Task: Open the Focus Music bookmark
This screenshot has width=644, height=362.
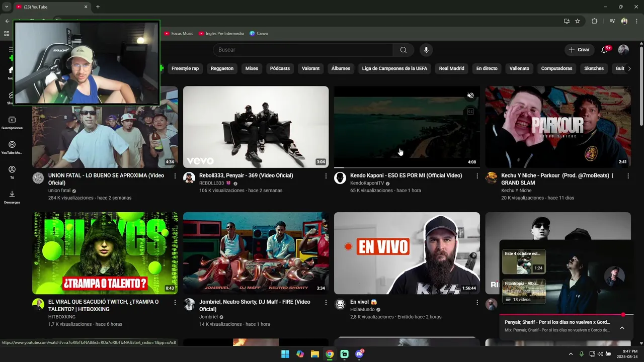Action: click(179, 33)
